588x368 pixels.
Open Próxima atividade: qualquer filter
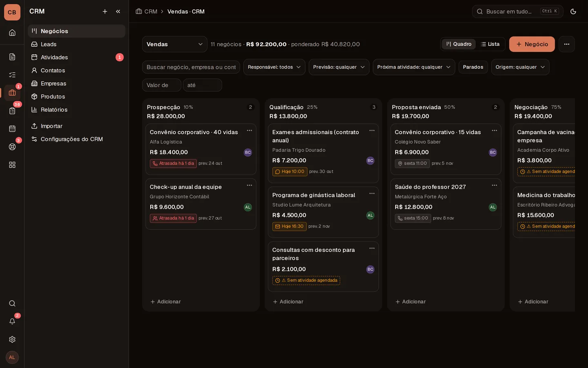(414, 67)
